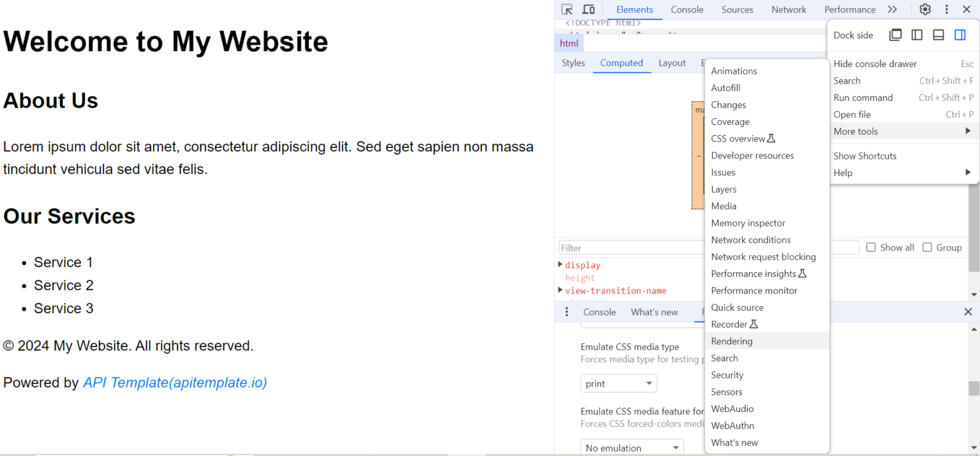Switch to the Styles tab

[573, 63]
